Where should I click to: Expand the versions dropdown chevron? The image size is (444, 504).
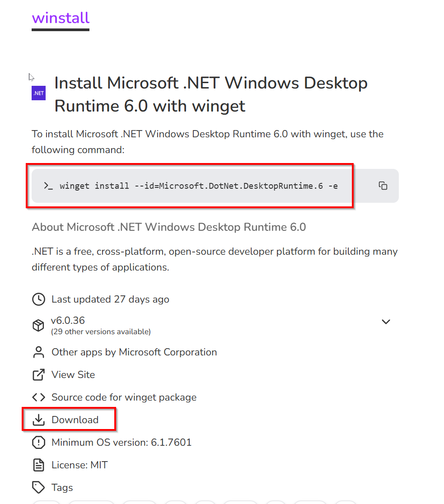pos(386,322)
